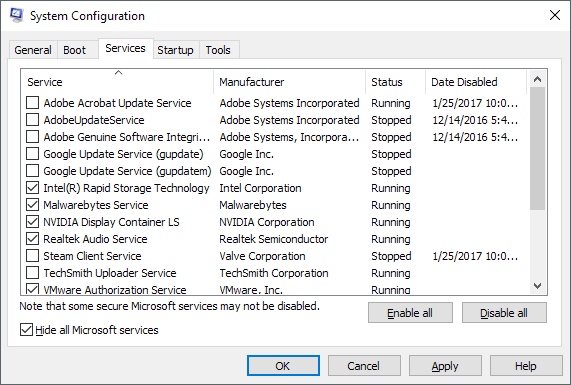Click Google Inc. for the gupdatem service

click(246, 171)
